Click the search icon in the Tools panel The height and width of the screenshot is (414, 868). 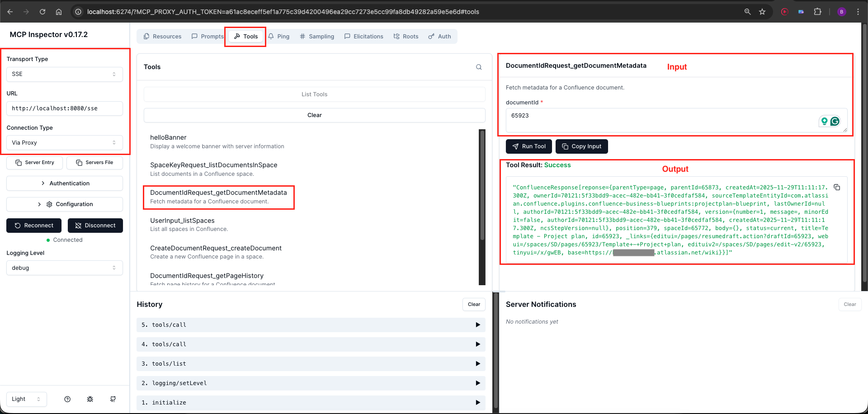tap(478, 67)
